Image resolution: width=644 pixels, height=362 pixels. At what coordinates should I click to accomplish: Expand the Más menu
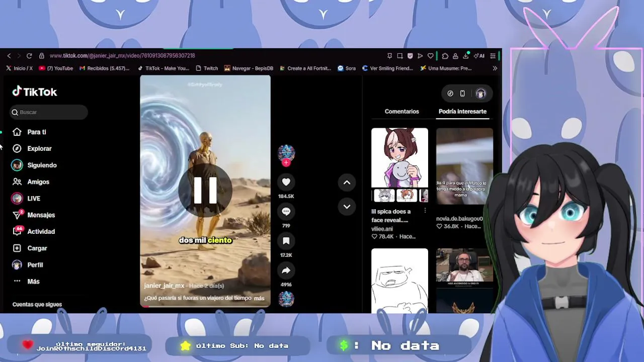26,281
